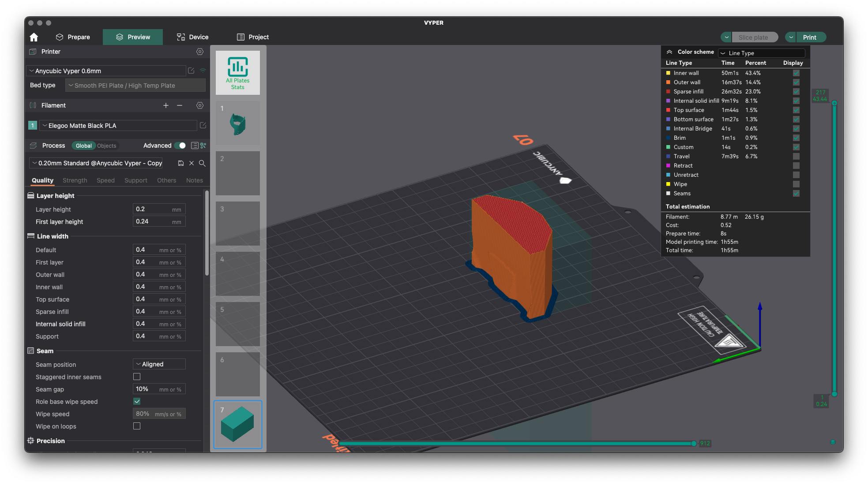Select plate 1 thumbnail
868x485 pixels.
click(x=237, y=123)
